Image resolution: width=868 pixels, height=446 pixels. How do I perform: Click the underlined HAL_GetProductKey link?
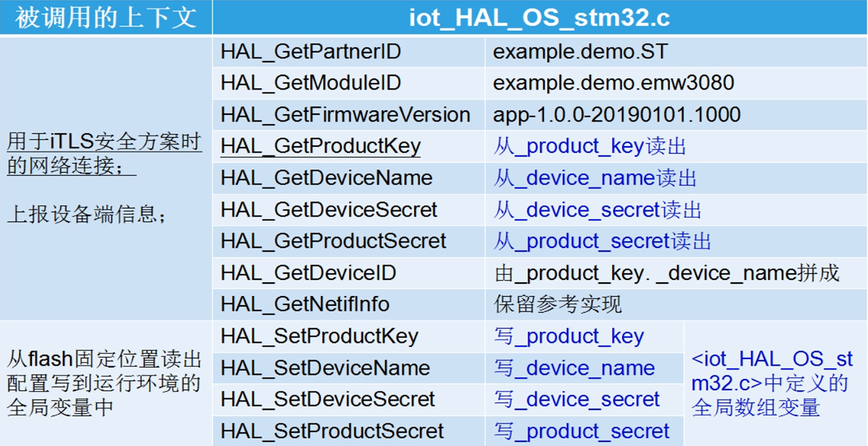tap(321, 147)
